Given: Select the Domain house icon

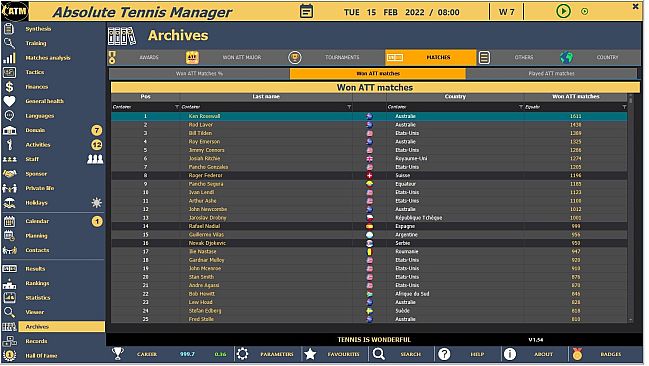Looking at the screenshot, I should (9, 130).
